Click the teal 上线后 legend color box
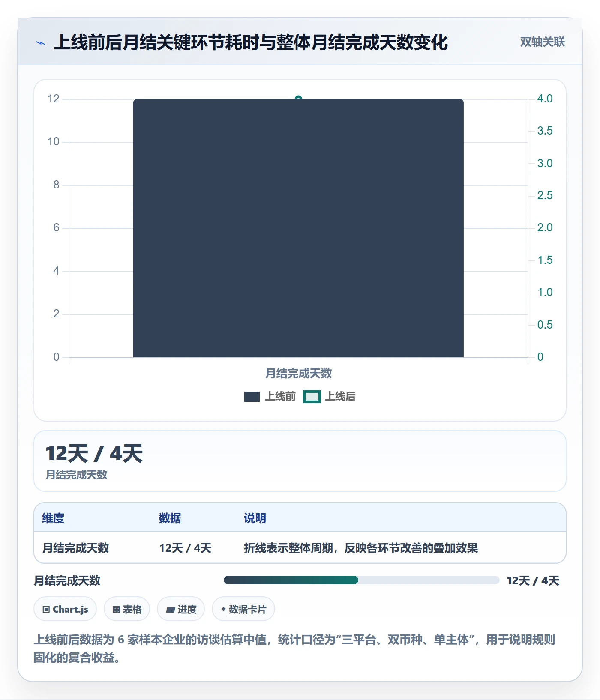Viewport: 600px width, 700px height. [x=312, y=397]
